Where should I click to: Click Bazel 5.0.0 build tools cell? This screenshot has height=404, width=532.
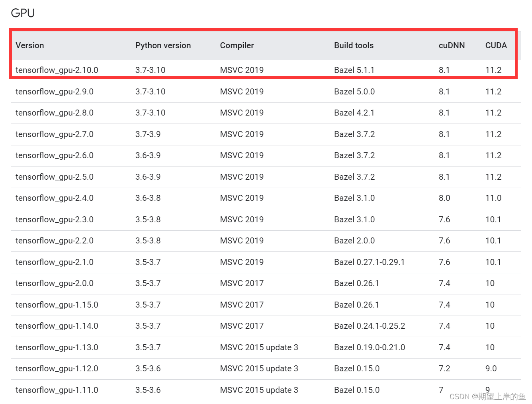pyautogui.click(x=354, y=92)
